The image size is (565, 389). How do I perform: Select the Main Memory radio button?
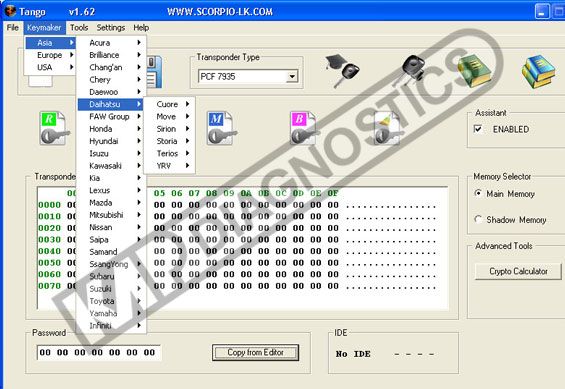coord(478,193)
